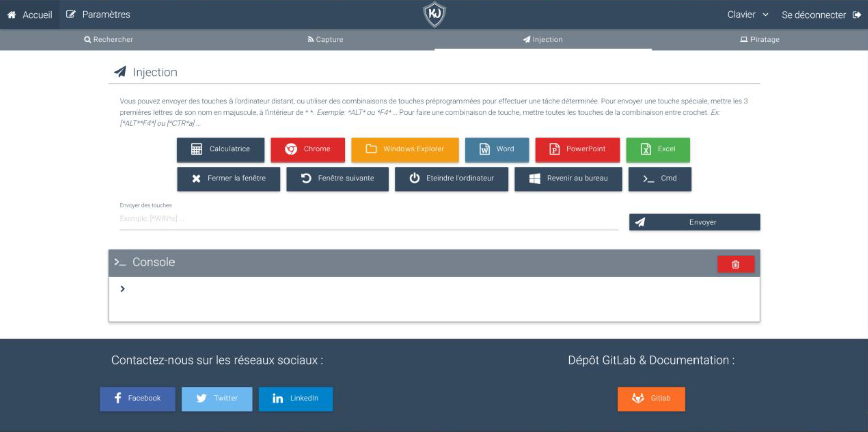Click Revenir au bureau button
The height and width of the screenshot is (432, 868).
pyautogui.click(x=568, y=179)
